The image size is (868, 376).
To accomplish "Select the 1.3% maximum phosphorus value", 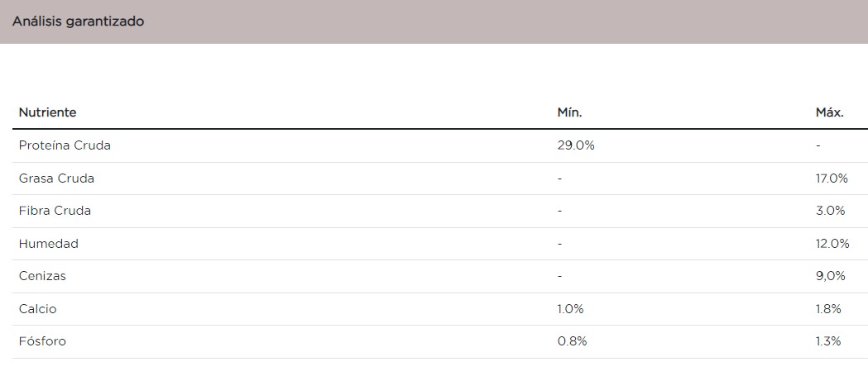I will (828, 341).
